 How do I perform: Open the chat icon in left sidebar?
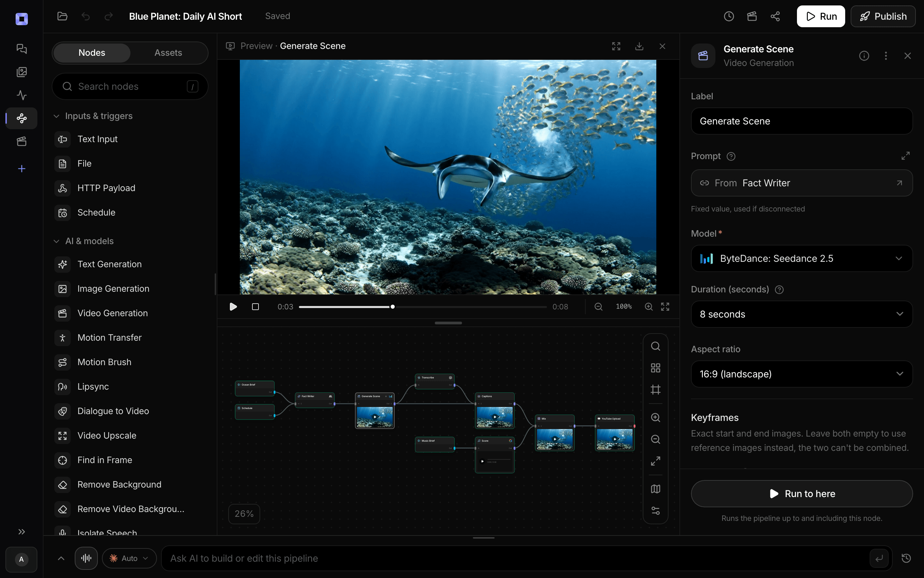(x=22, y=49)
